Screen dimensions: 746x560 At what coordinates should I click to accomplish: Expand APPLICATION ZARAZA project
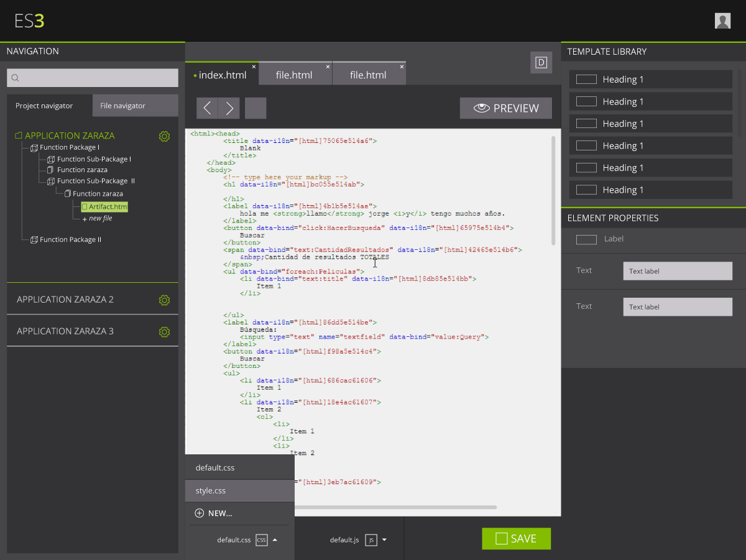point(69,135)
